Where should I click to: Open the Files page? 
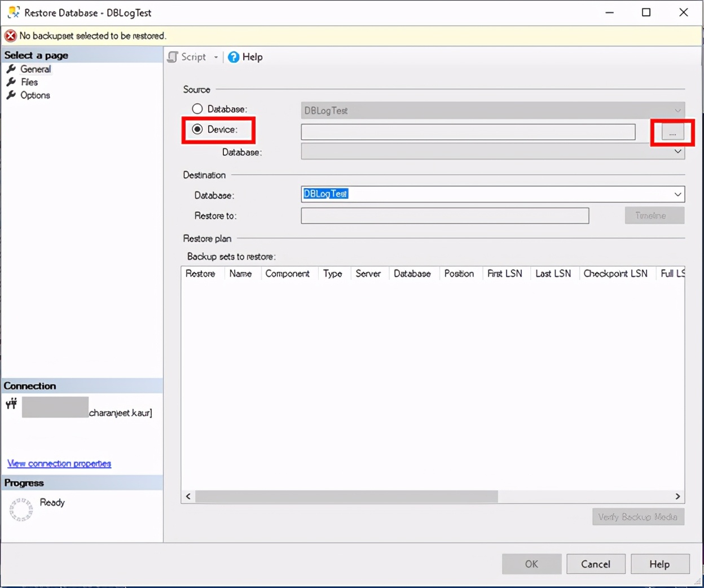point(29,82)
